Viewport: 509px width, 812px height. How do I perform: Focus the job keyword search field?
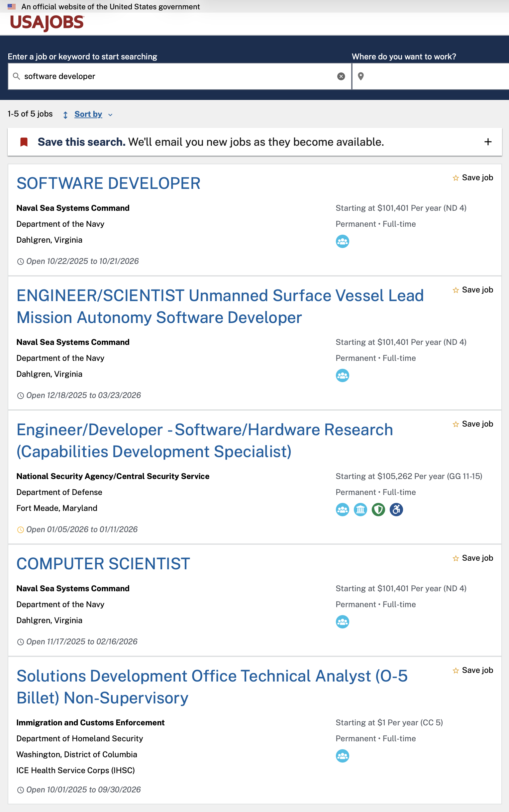(180, 76)
